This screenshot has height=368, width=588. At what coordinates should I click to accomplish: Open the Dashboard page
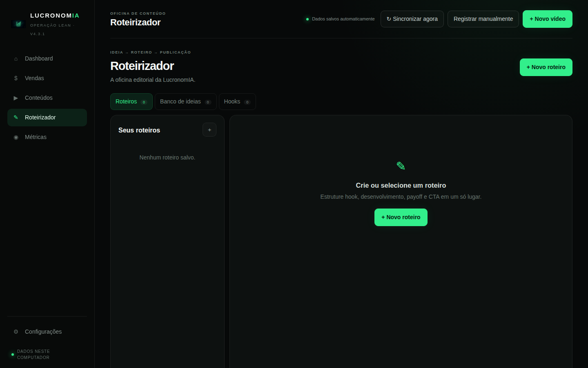47,58
